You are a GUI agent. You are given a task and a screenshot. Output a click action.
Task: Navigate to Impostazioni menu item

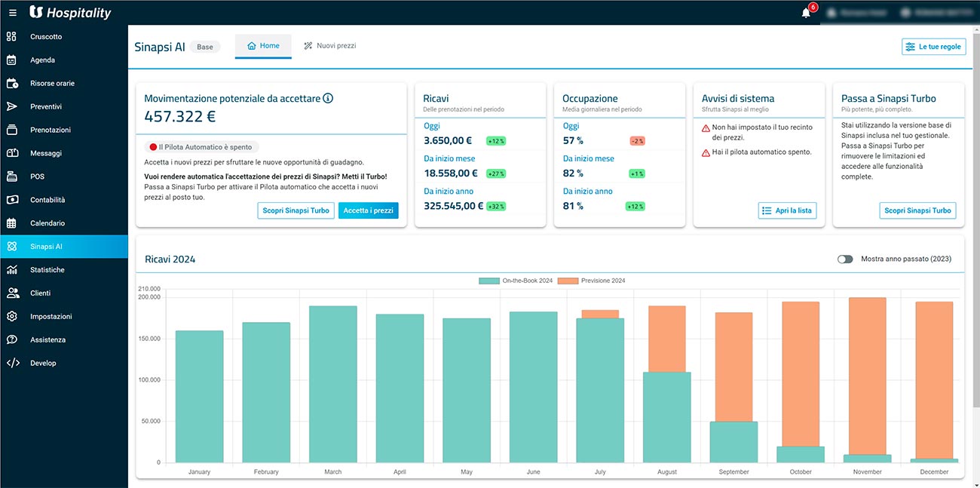pyautogui.click(x=64, y=317)
